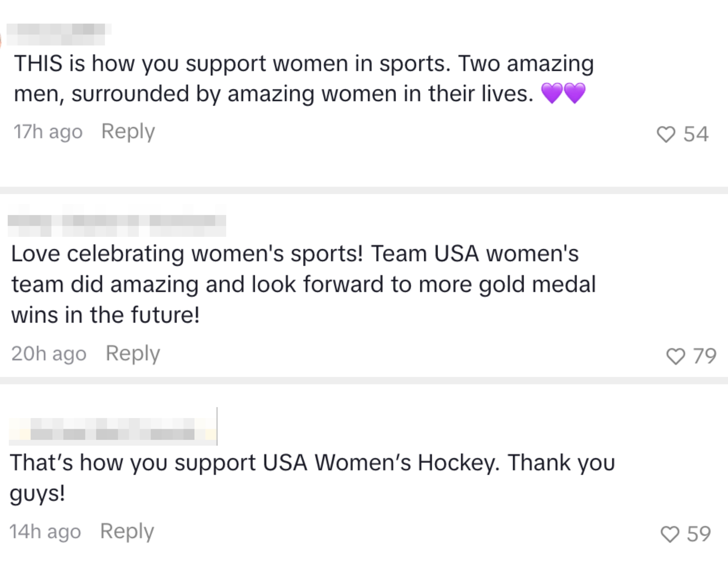
Task: Select the "14h ago" timestamp
Action: pos(45,532)
